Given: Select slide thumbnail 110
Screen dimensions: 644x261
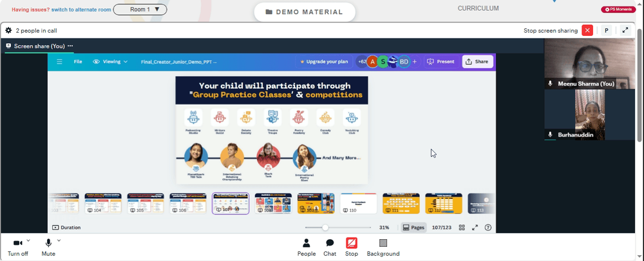Looking at the screenshot, I should pyautogui.click(x=359, y=203).
